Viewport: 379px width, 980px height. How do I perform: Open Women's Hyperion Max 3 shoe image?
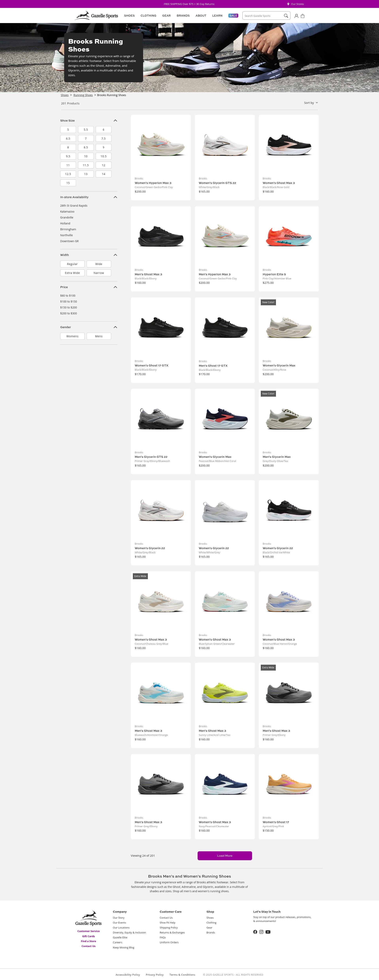point(161,145)
